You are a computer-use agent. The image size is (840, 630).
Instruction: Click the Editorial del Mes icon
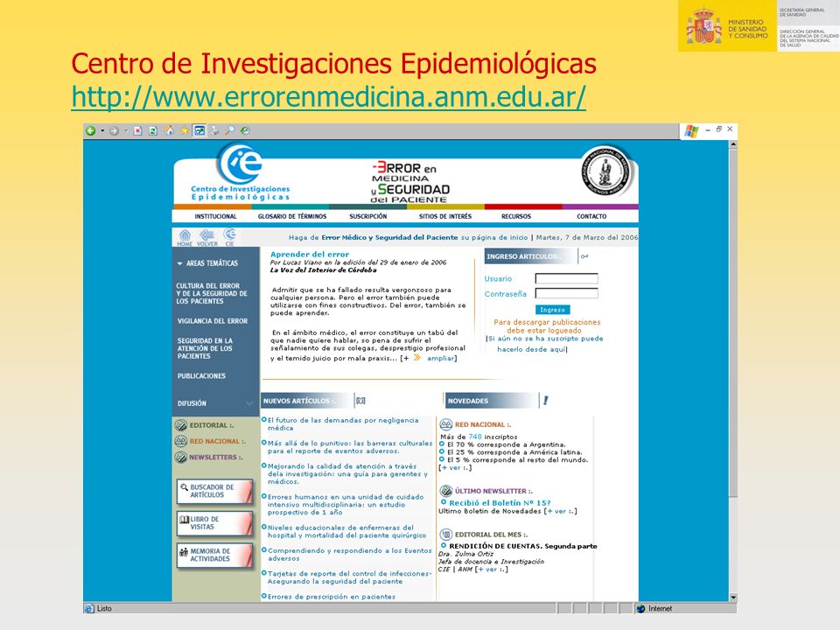coord(445,534)
